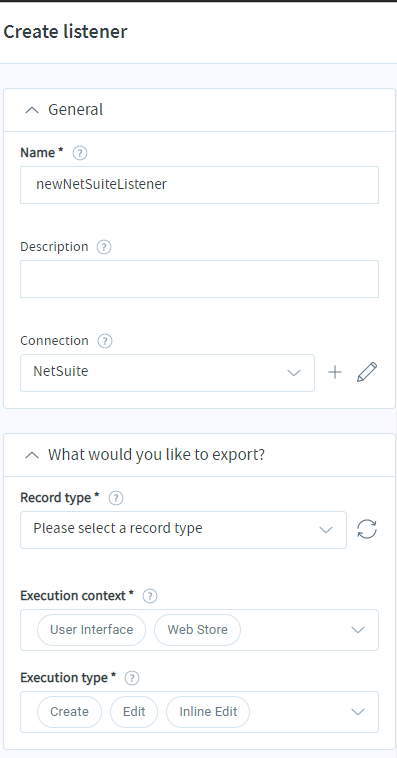Open help tooltip for Name field
The height and width of the screenshot is (758, 397).
[80, 153]
